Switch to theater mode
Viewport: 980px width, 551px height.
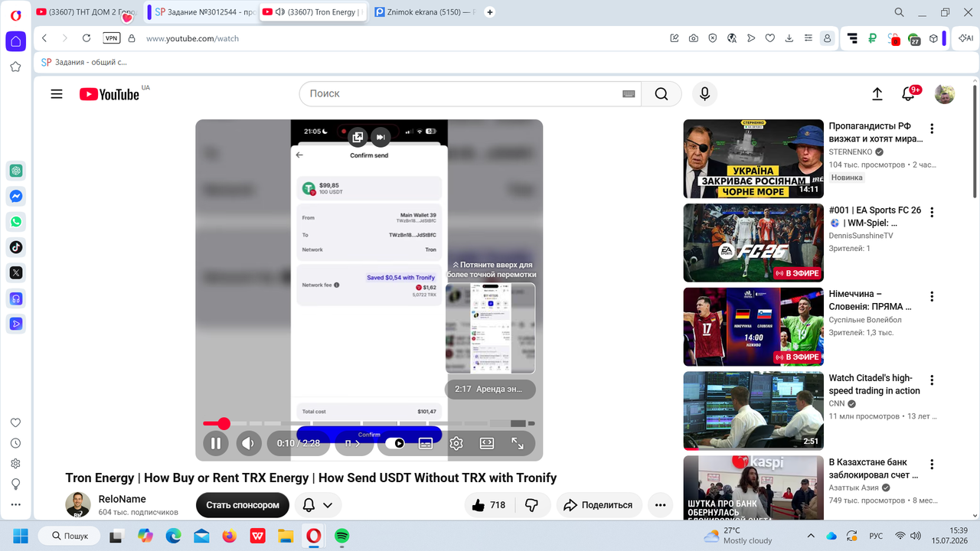point(487,443)
